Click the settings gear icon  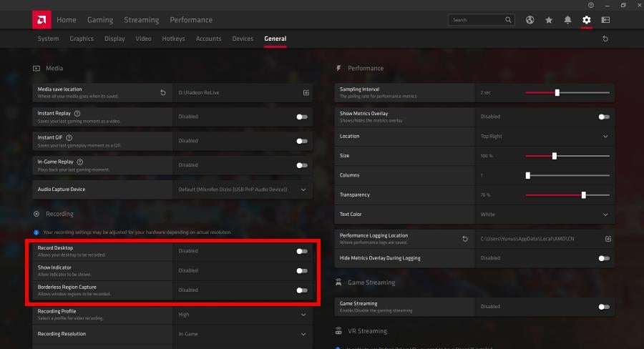pos(587,20)
